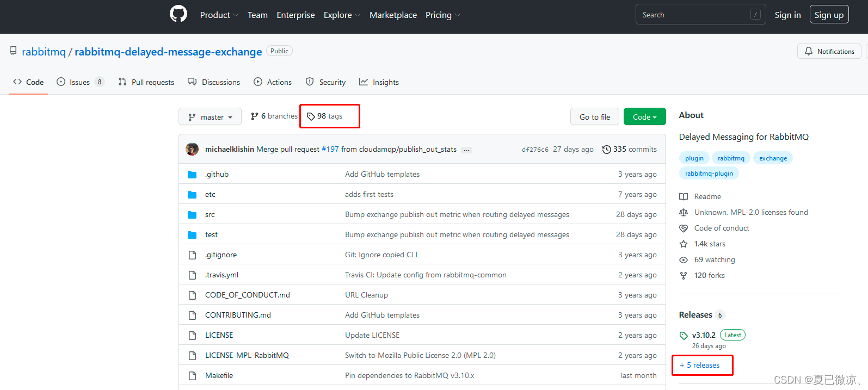Click the src folder icon
The width and height of the screenshot is (868, 390).
(x=192, y=215)
